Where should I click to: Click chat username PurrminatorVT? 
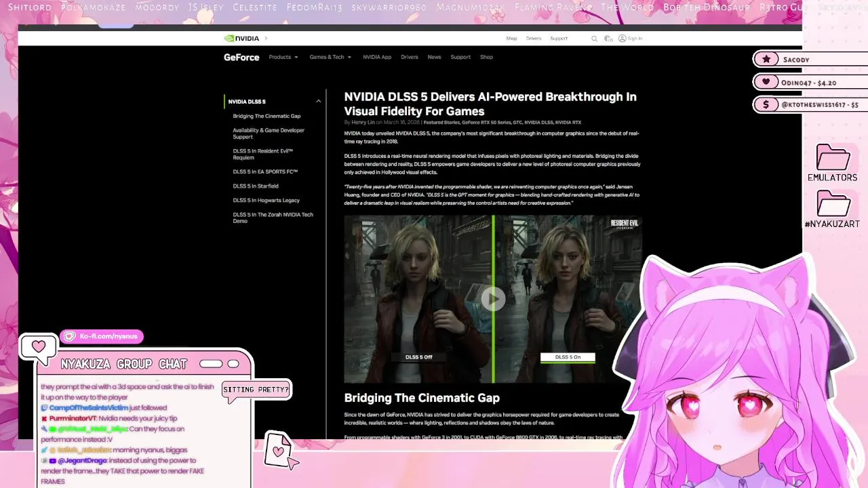click(x=73, y=419)
